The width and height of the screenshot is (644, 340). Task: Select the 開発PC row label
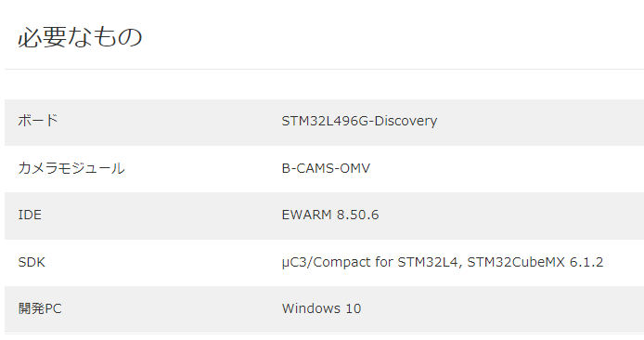coord(40,308)
